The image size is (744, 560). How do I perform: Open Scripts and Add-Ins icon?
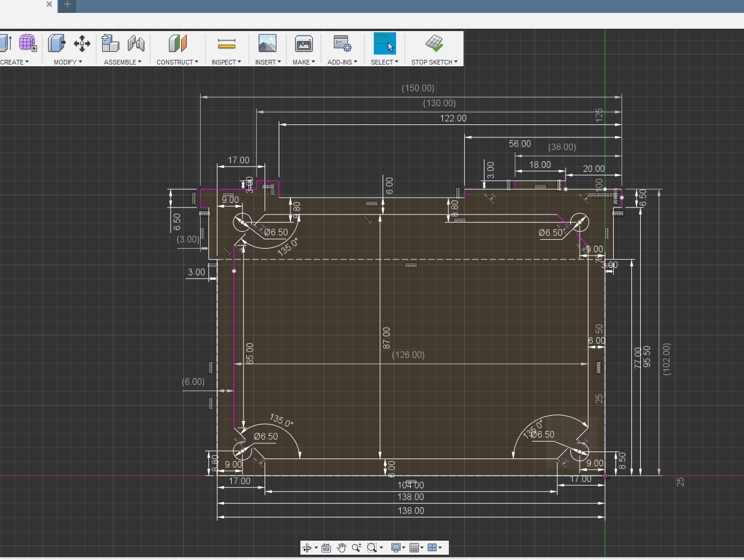(x=342, y=43)
